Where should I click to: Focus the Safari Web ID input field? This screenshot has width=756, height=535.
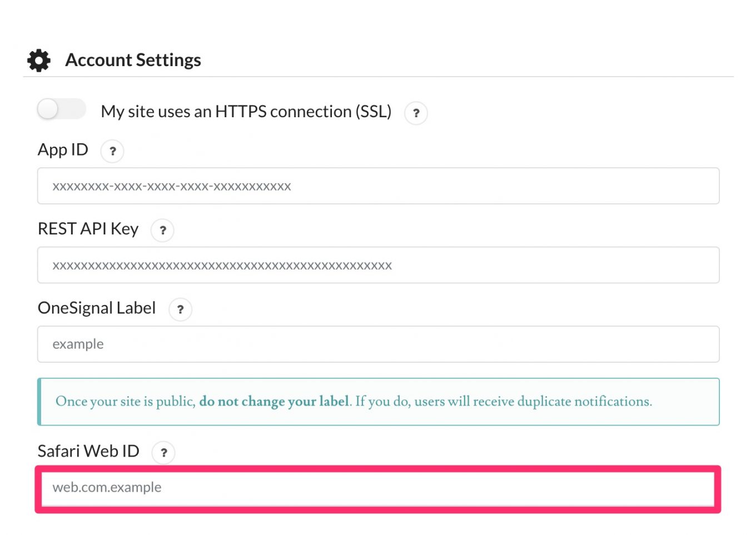pyautogui.click(x=378, y=488)
